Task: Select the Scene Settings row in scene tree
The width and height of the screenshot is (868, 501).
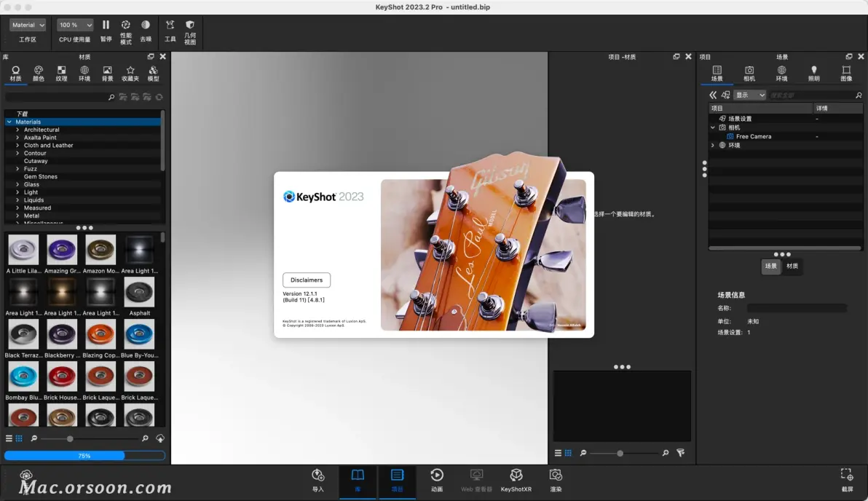Action: (785, 119)
